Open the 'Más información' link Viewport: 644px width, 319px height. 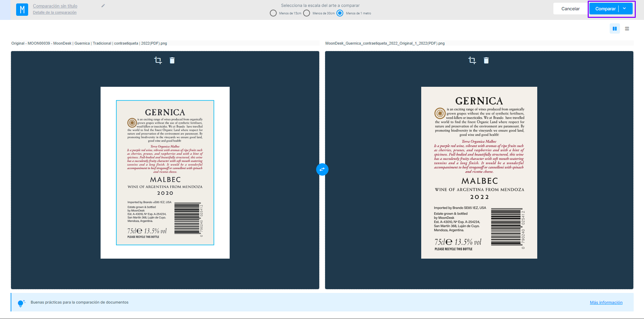(x=606, y=303)
